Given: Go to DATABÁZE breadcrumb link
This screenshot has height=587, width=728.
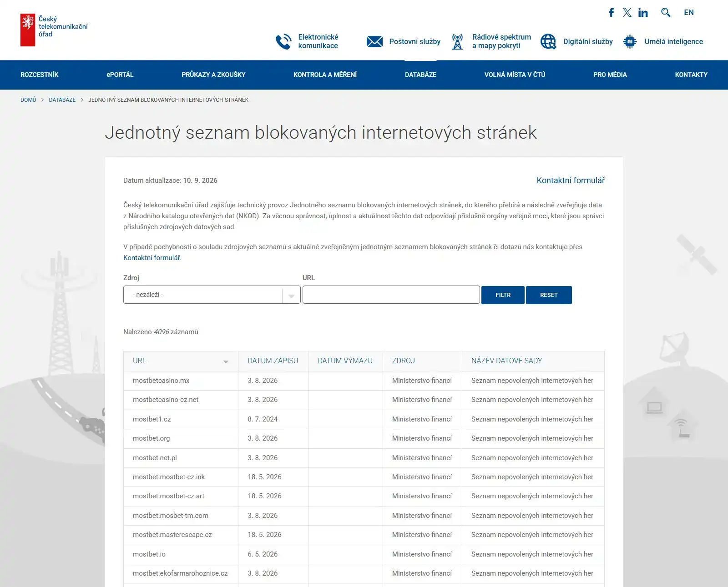Looking at the screenshot, I should [x=62, y=100].
